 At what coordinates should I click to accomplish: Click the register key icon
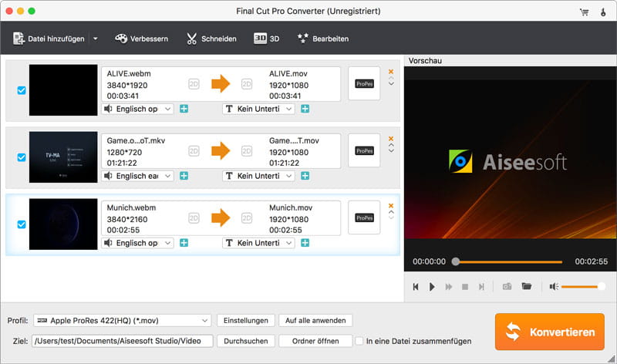point(603,12)
